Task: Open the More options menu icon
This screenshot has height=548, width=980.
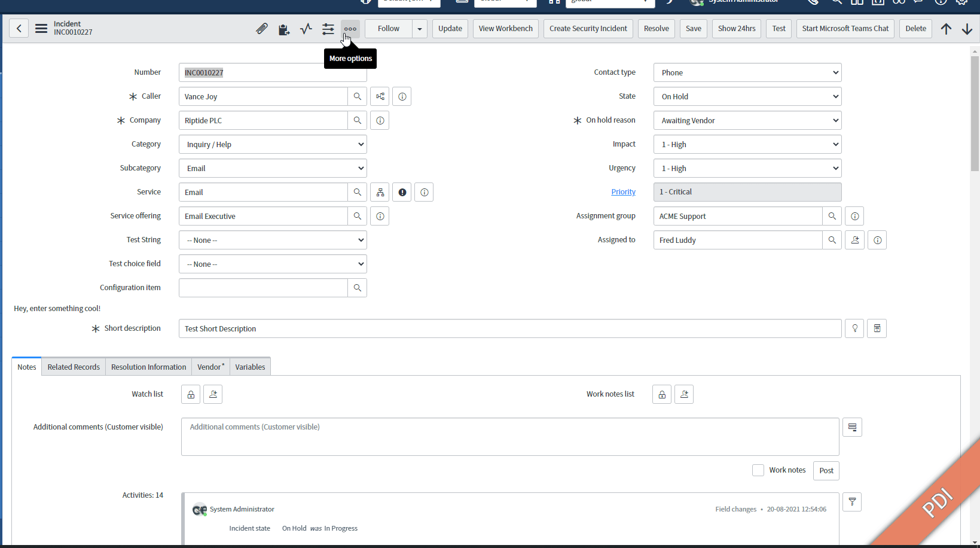Action: [350, 28]
